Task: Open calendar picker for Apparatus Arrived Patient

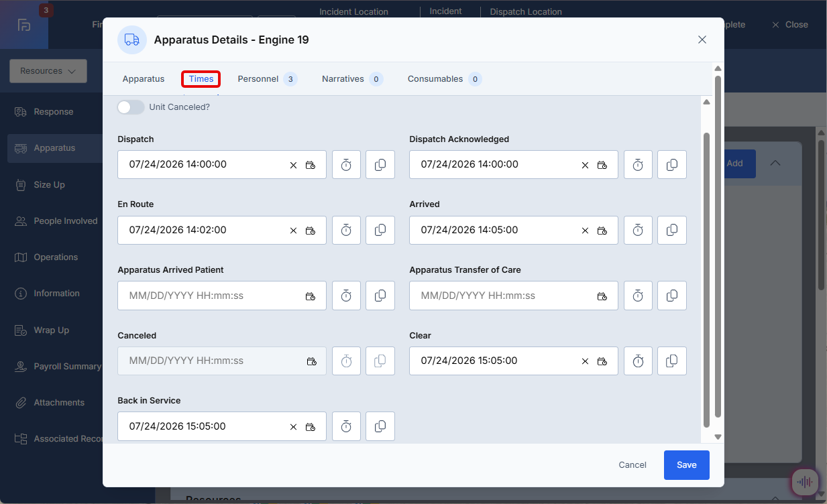Action: point(311,296)
